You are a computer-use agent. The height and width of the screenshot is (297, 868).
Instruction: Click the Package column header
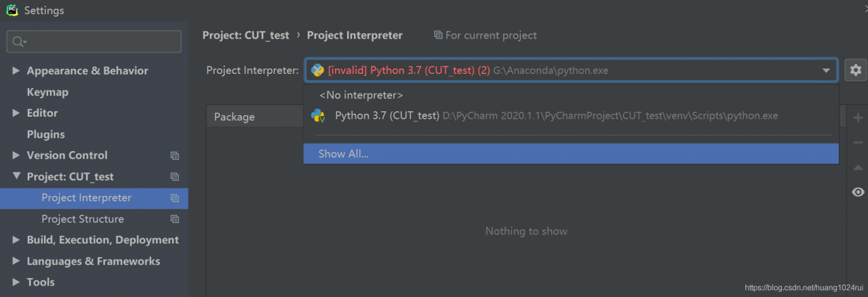[x=235, y=117]
